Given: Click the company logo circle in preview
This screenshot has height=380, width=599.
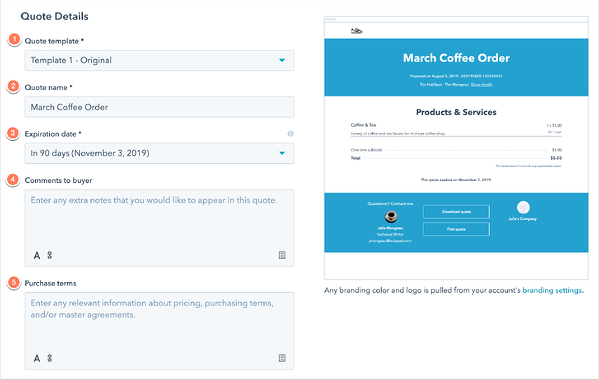Looking at the screenshot, I should point(523,207).
